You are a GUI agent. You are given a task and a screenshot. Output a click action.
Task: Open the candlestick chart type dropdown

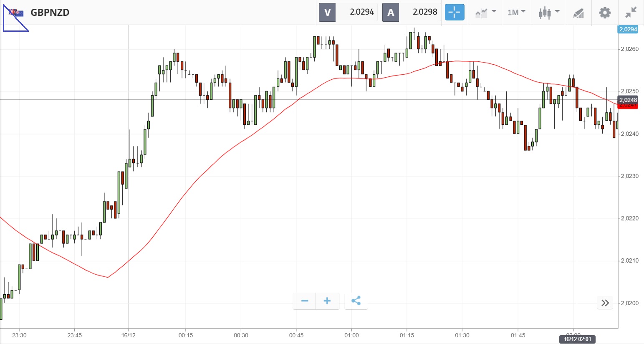[548, 13]
